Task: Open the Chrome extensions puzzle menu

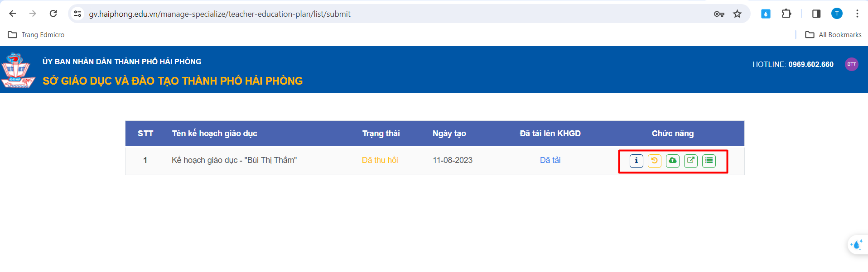Action: (x=786, y=14)
